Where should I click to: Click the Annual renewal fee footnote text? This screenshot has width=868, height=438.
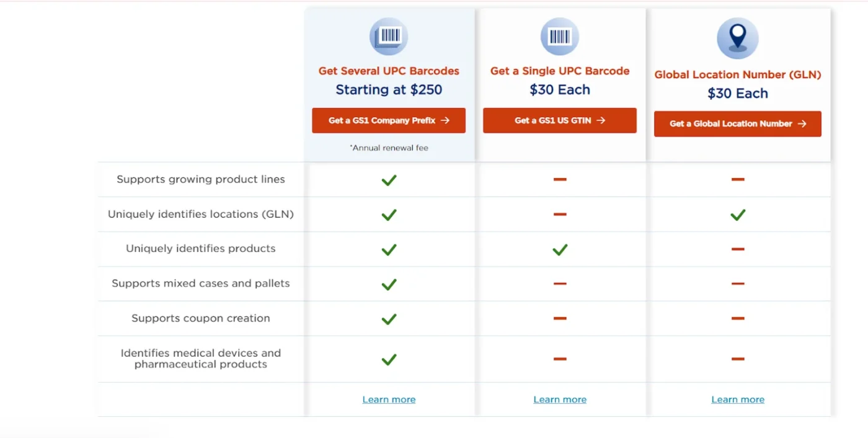[x=389, y=148]
